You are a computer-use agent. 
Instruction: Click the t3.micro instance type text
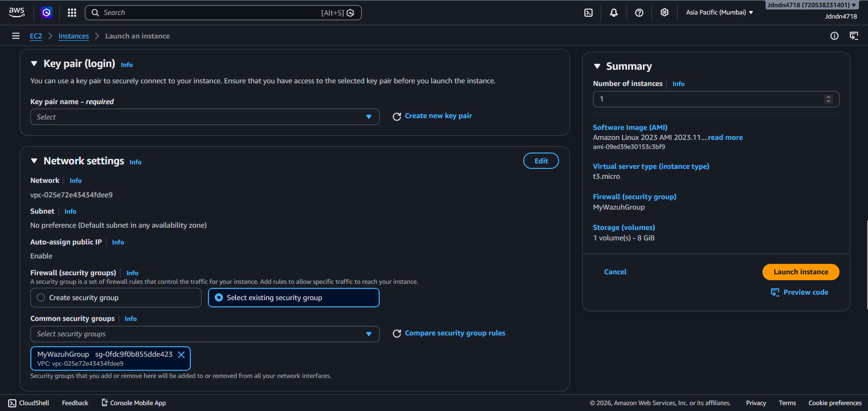pos(607,177)
